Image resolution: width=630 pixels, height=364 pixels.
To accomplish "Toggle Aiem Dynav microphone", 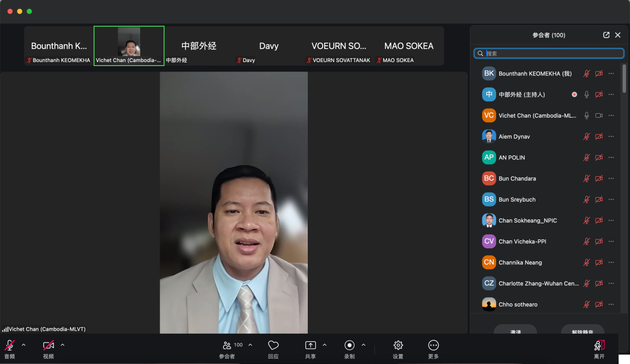I will tap(587, 137).
